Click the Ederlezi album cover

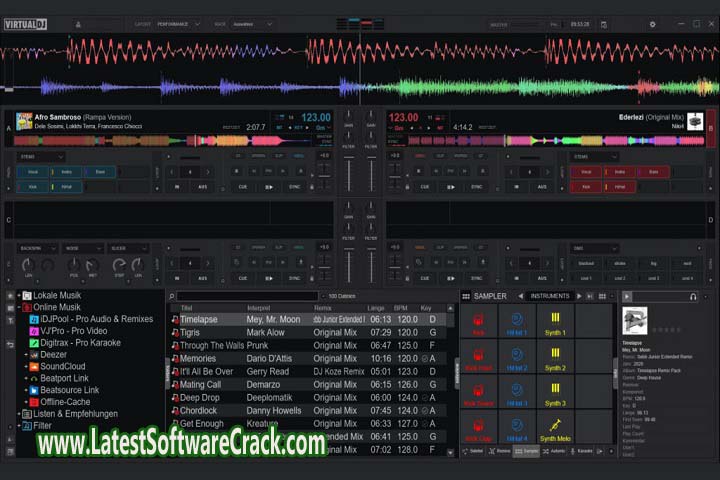[695, 121]
